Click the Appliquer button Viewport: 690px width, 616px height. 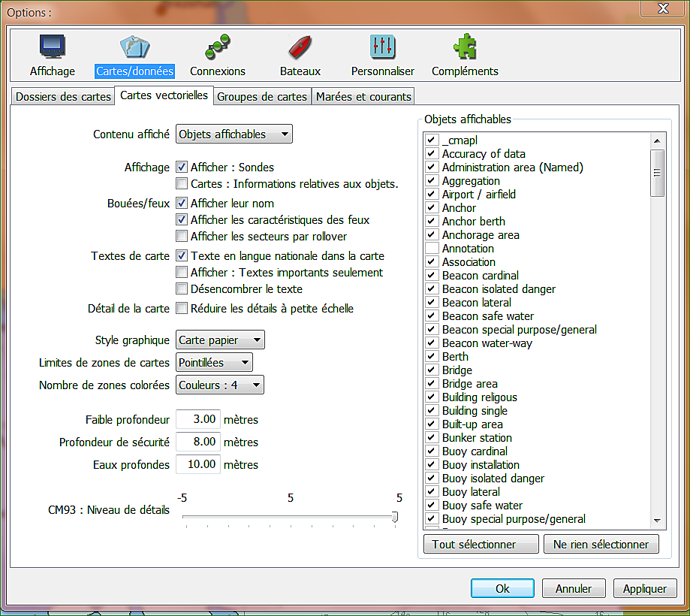[x=645, y=588]
